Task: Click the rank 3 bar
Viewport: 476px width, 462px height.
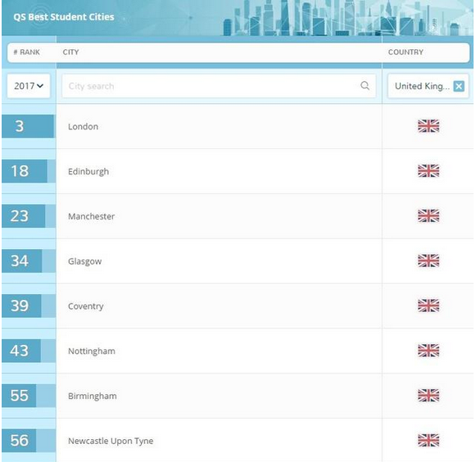Action: (x=28, y=126)
